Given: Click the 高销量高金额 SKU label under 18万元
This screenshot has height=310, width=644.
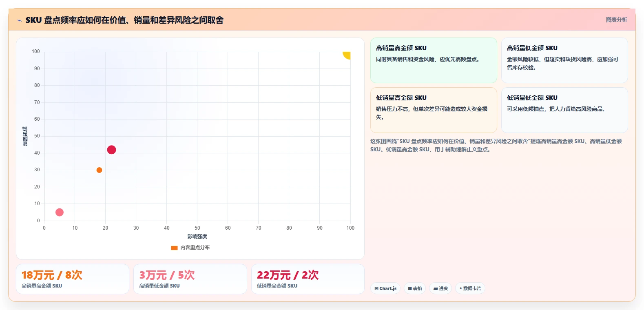Looking at the screenshot, I should point(42,286).
